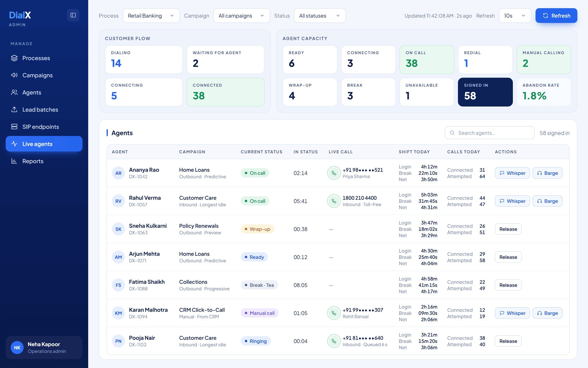The image size is (588, 368).
Task: Click the live call phone icon for Rahul Verma
Action: [x=334, y=201]
